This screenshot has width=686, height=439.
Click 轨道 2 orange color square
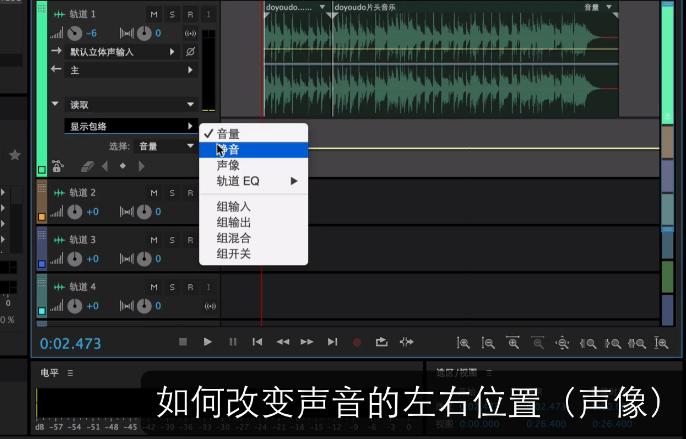(42, 217)
